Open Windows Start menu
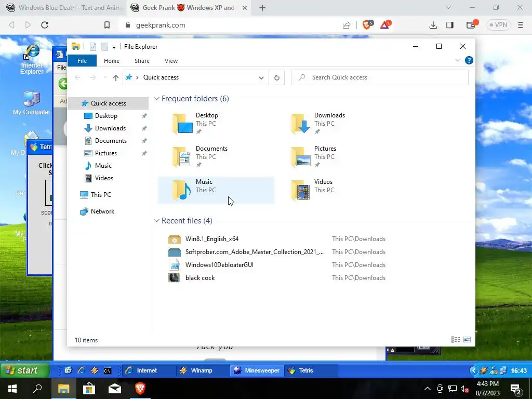532x399 pixels. pos(12,389)
